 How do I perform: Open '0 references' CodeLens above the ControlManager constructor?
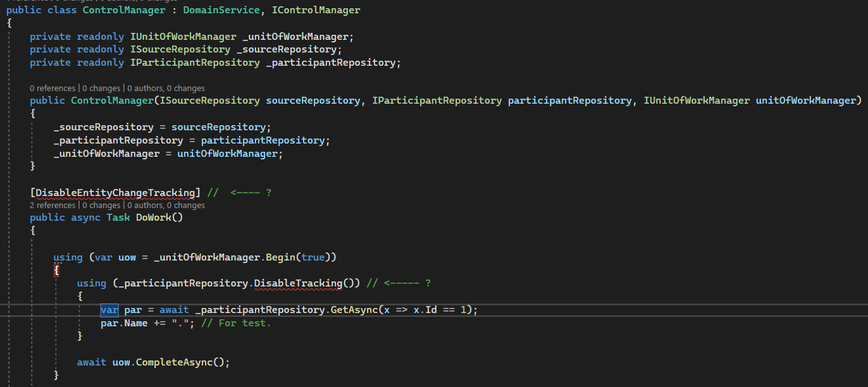[53, 88]
